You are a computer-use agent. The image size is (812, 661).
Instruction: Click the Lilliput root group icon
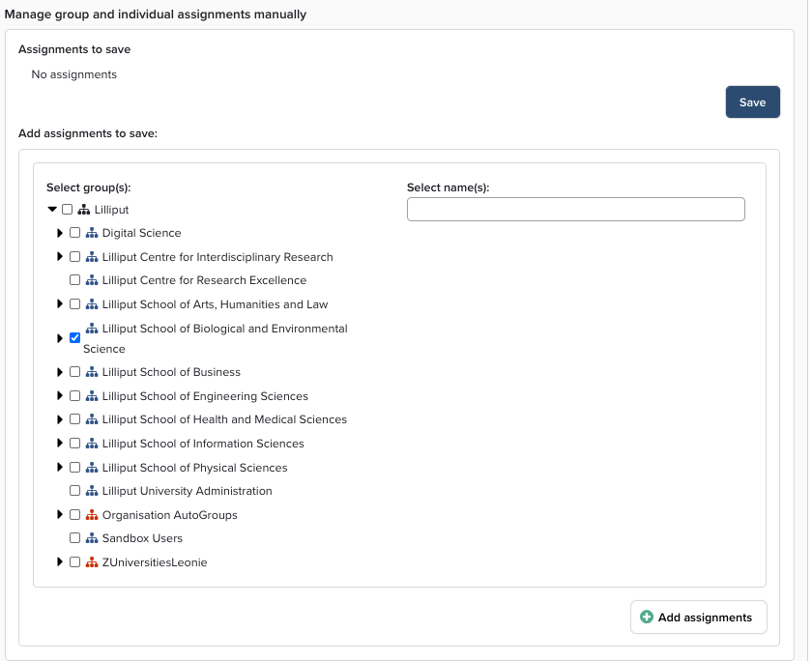[x=84, y=210]
